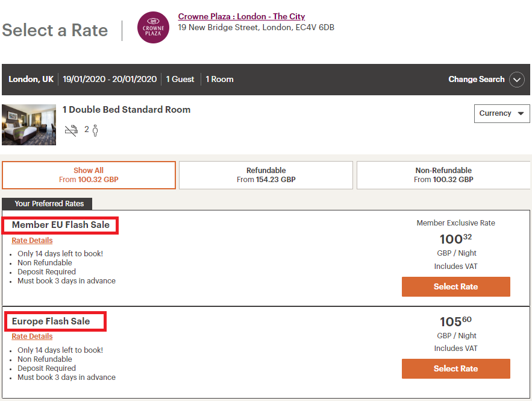The width and height of the screenshot is (532, 401).
Task: Switch to the Show All rates tab
Action: click(x=89, y=175)
